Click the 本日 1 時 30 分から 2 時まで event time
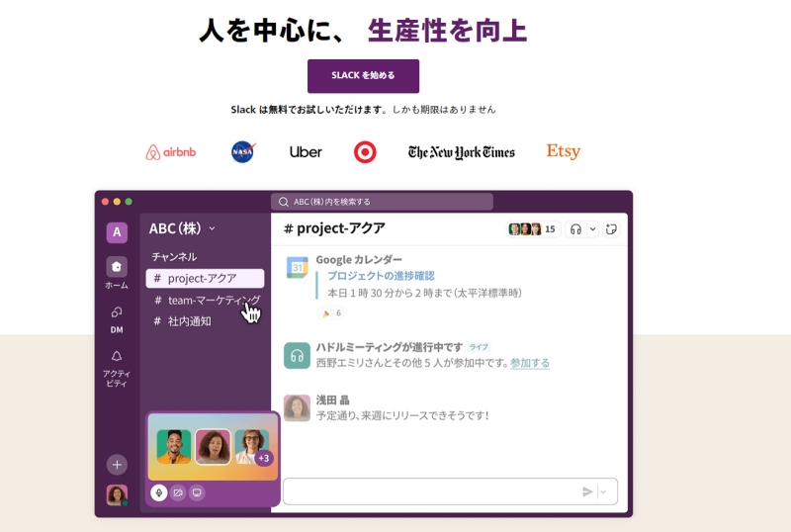 [x=424, y=293]
